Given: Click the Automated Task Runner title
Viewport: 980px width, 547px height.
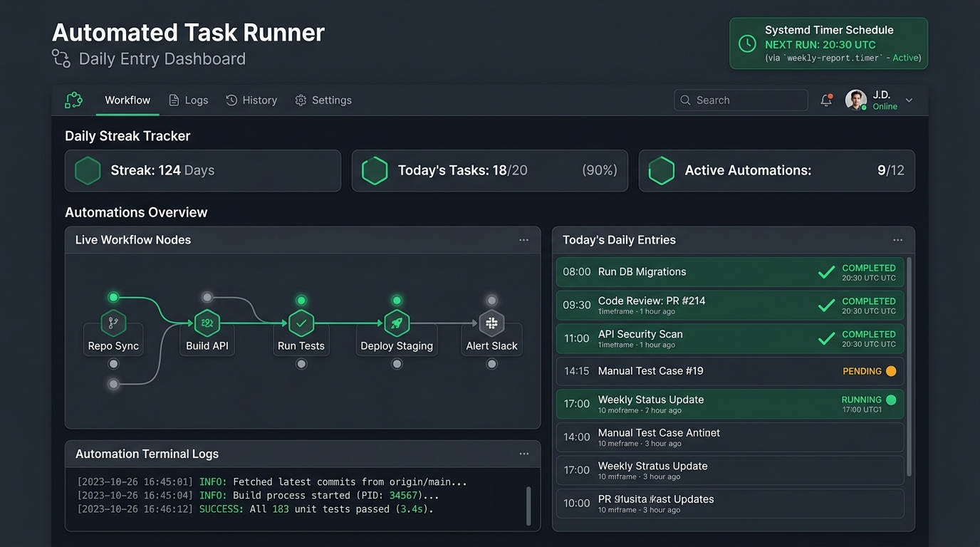Looking at the screenshot, I should click(x=188, y=33).
